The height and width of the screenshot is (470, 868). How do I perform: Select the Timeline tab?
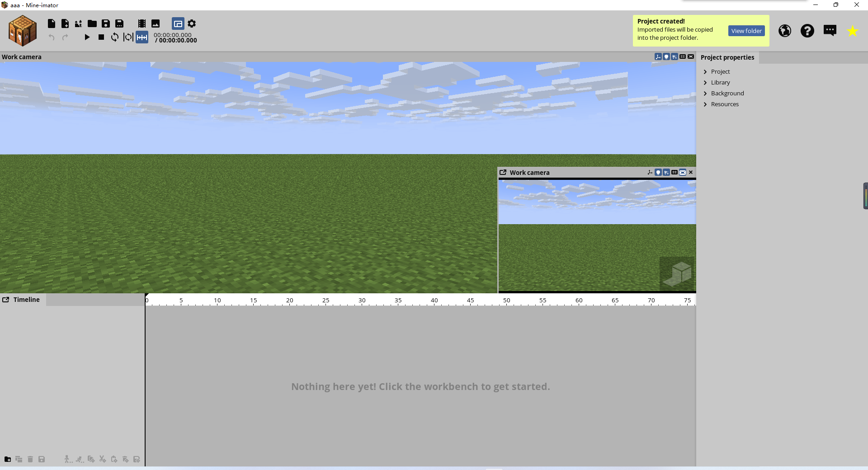pos(27,300)
